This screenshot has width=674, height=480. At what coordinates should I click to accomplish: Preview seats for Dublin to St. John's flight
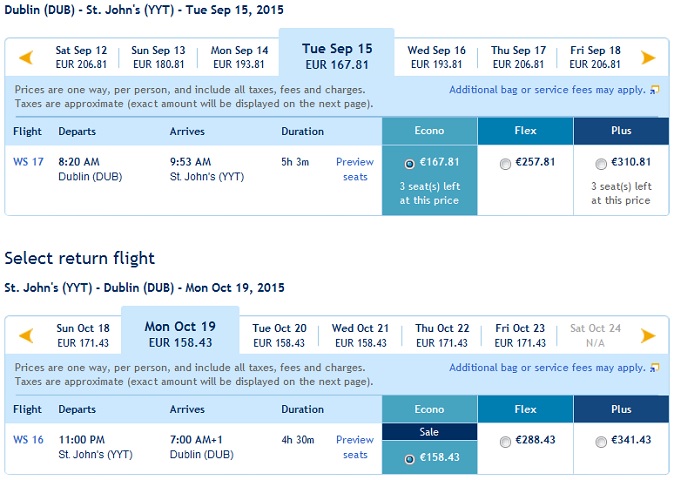355,169
